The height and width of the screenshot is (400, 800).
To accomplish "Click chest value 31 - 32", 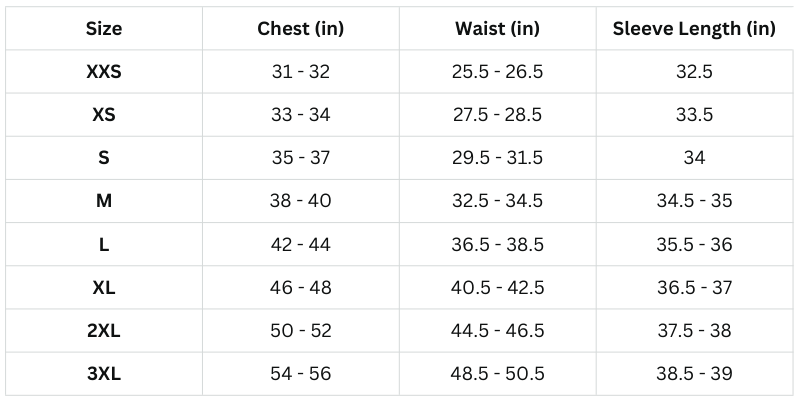I will 300,71.
